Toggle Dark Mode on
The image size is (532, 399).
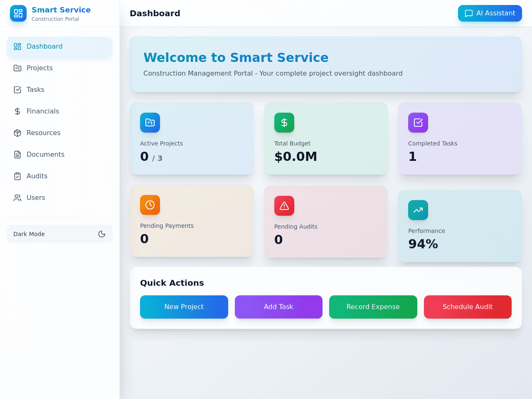click(x=59, y=234)
